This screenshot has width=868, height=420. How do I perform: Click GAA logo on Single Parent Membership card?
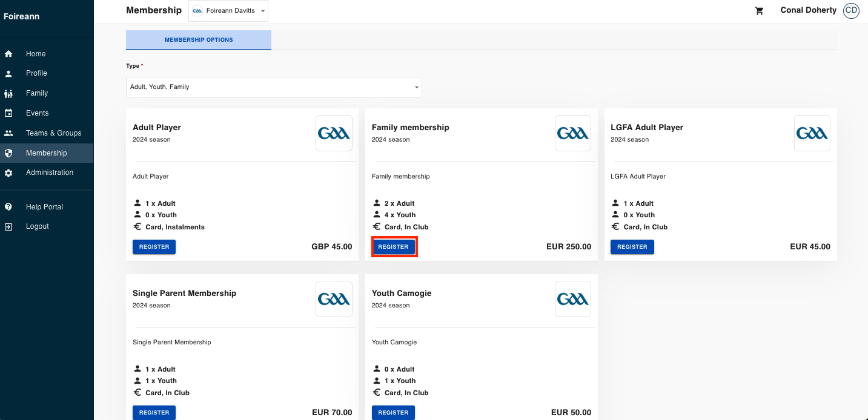[334, 299]
